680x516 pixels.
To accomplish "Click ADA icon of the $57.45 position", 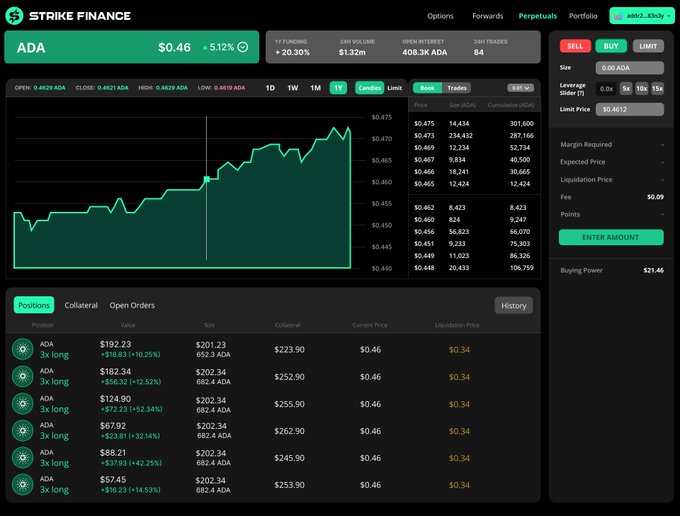I will [x=23, y=484].
